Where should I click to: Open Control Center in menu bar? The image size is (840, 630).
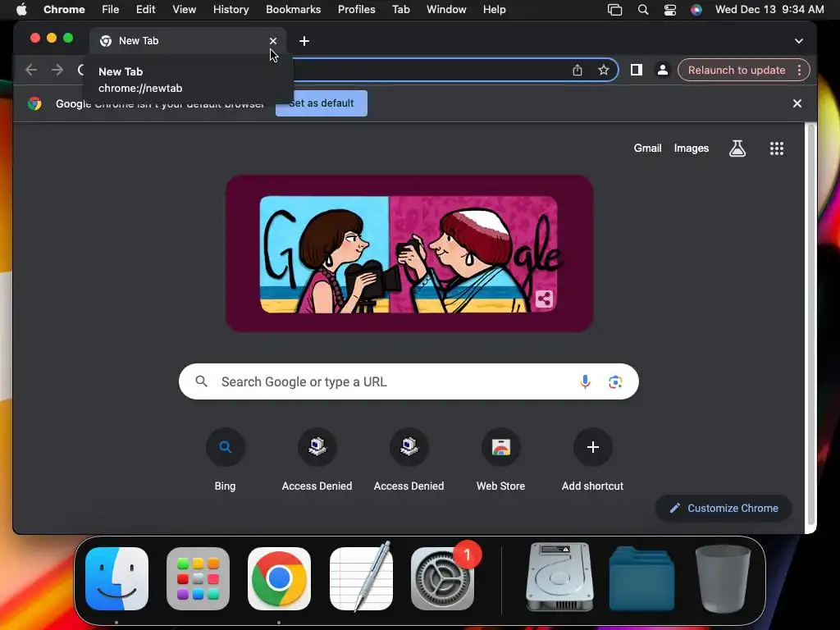coord(669,9)
